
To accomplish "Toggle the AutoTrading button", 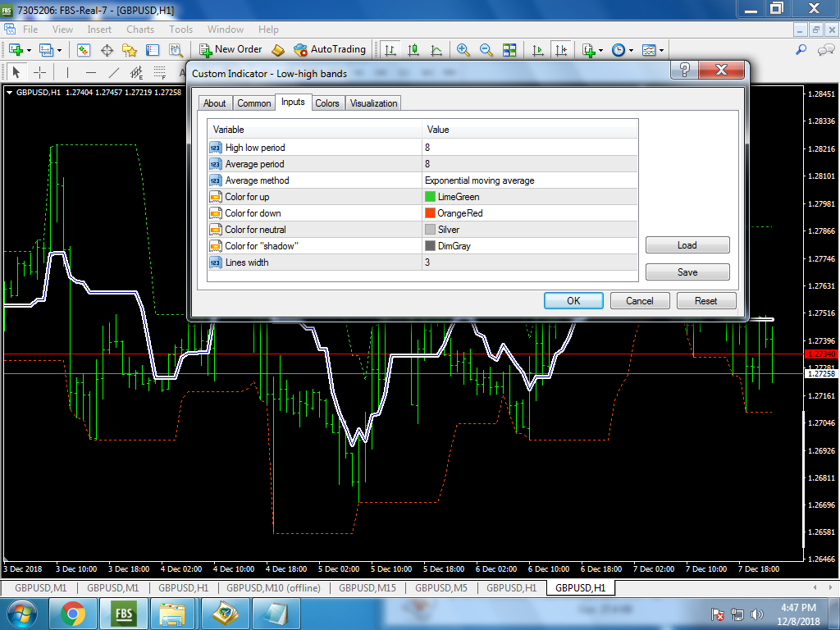I will click(330, 49).
